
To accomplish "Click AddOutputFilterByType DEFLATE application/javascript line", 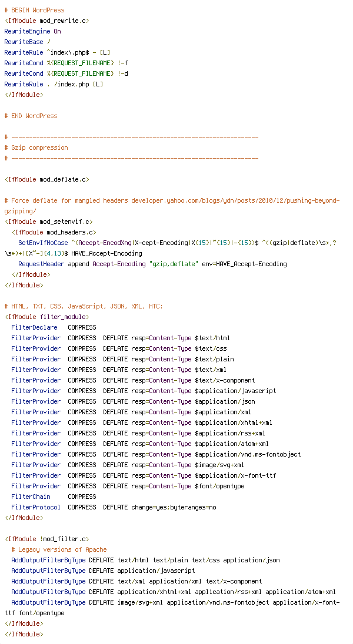I will pyautogui.click(x=104, y=571).
